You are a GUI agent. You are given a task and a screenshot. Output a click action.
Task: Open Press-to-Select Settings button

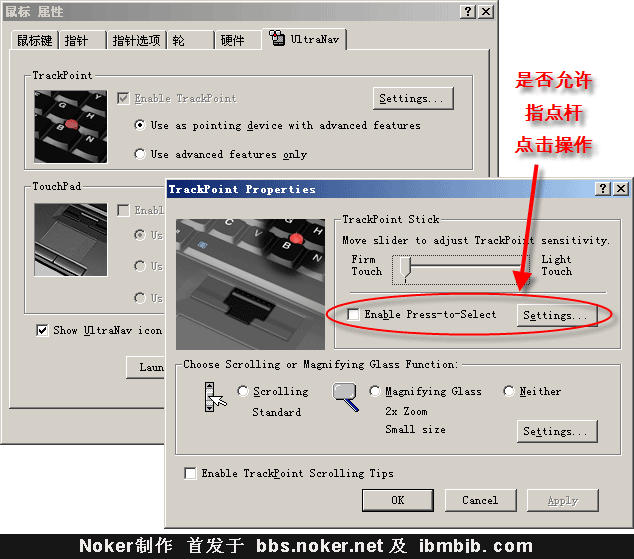click(556, 315)
